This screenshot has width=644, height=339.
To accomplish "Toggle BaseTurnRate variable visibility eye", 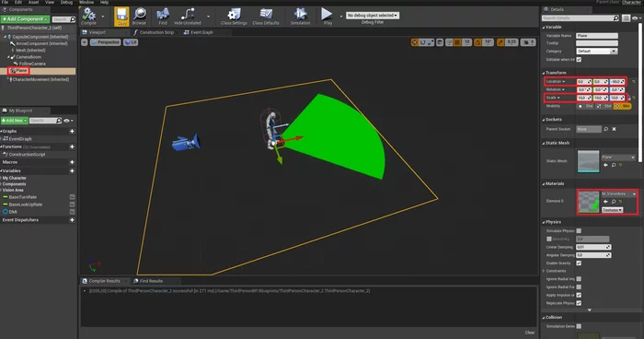I will pyautogui.click(x=73, y=197).
